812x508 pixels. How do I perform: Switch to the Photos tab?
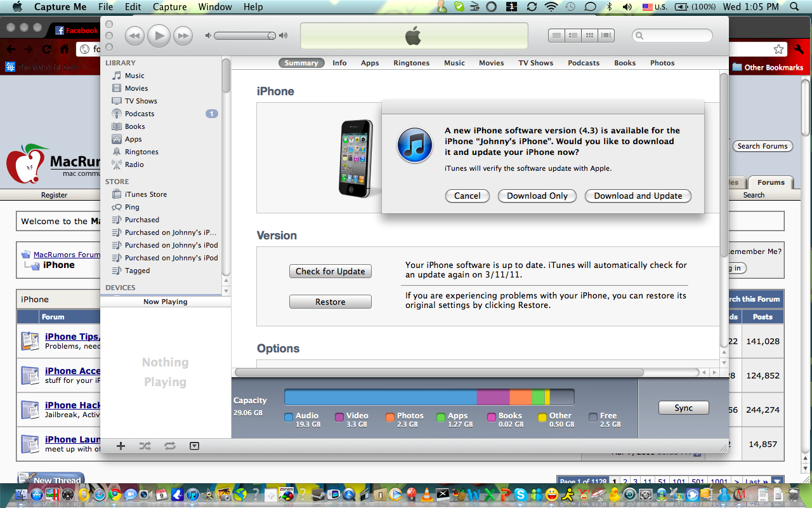(x=662, y=63)
